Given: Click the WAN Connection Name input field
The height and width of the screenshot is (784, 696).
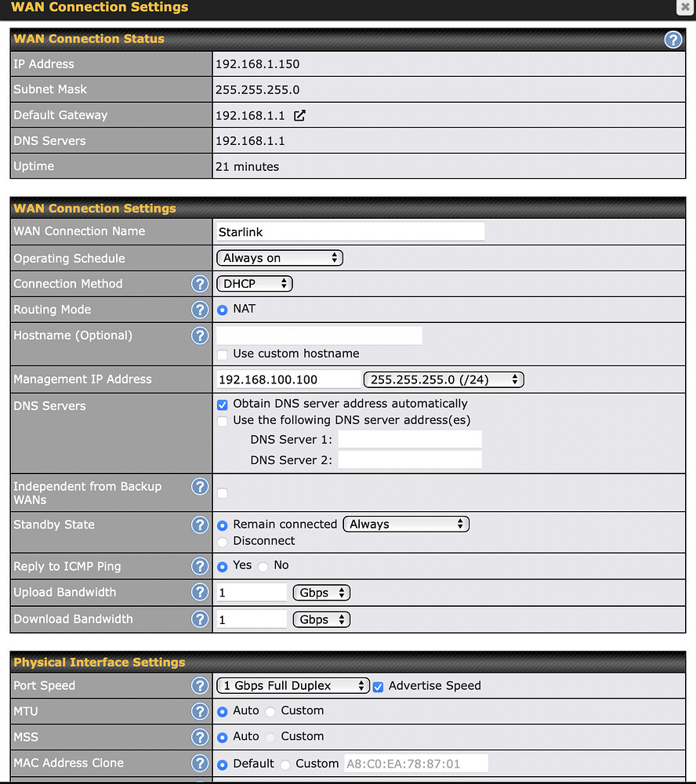Looking at the screenshot, I should pos(349,231).
